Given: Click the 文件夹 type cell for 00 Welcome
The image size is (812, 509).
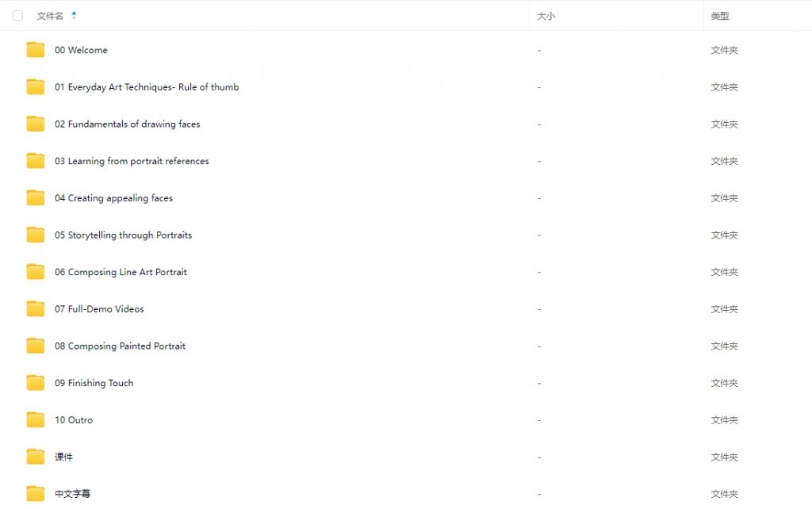Looking at the screenshot, I should tap(724, 50).
